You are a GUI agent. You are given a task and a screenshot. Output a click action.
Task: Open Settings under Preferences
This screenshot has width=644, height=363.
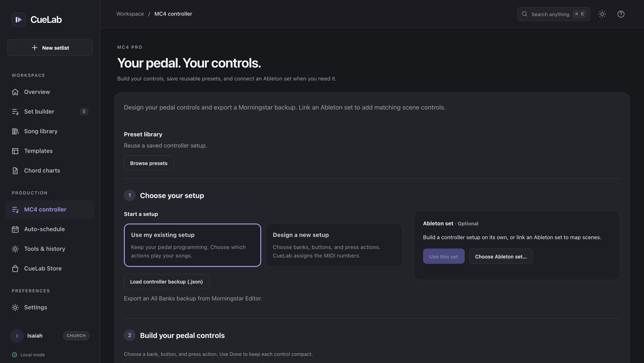50,307
